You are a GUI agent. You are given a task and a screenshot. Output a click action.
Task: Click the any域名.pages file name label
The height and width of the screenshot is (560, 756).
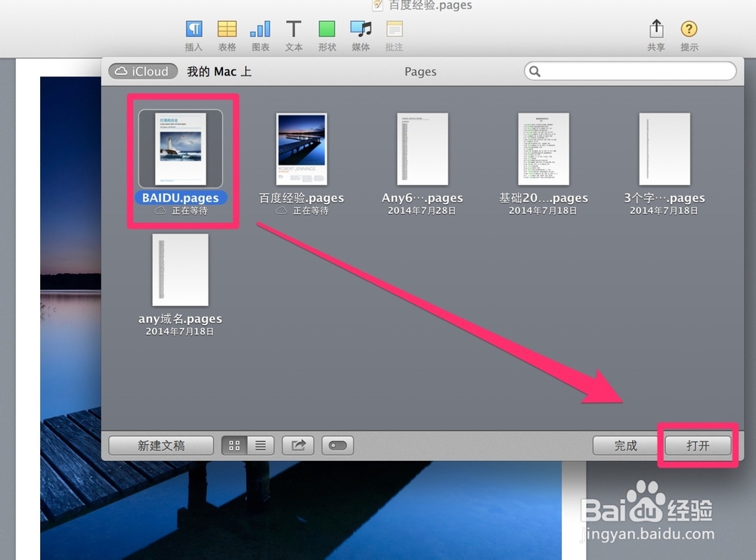tap(181, 319)
